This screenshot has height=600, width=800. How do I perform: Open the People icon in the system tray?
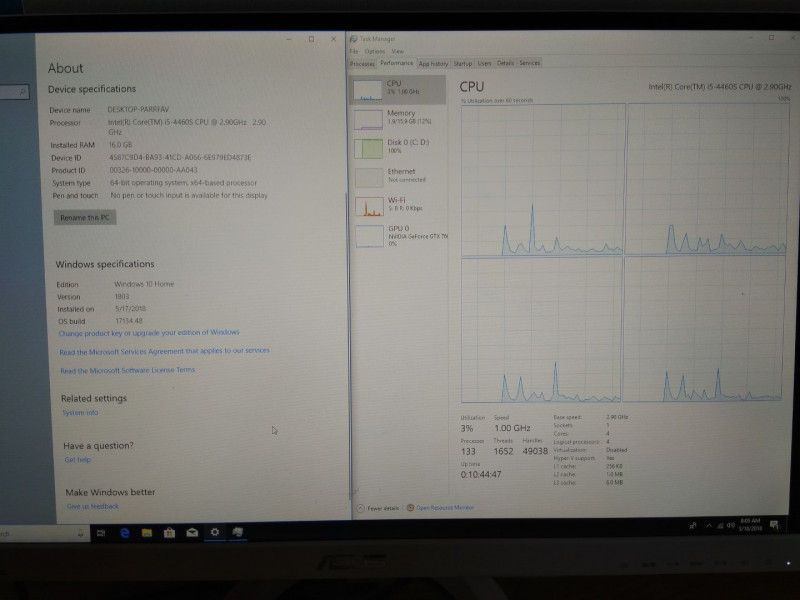click(x=693, y=526)
